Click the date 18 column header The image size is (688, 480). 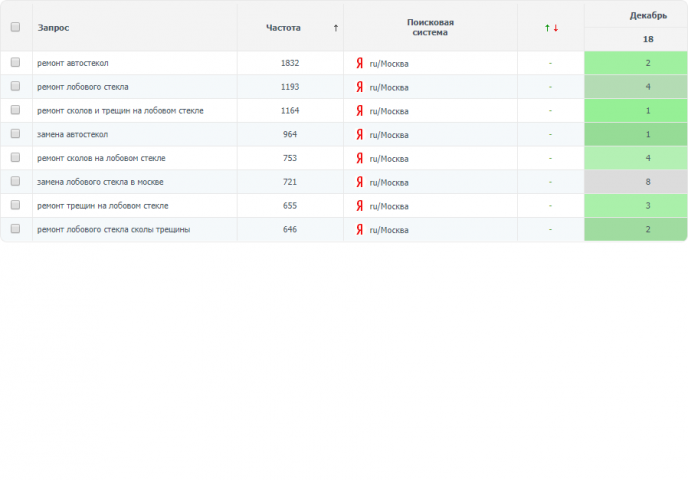[648, 39]
